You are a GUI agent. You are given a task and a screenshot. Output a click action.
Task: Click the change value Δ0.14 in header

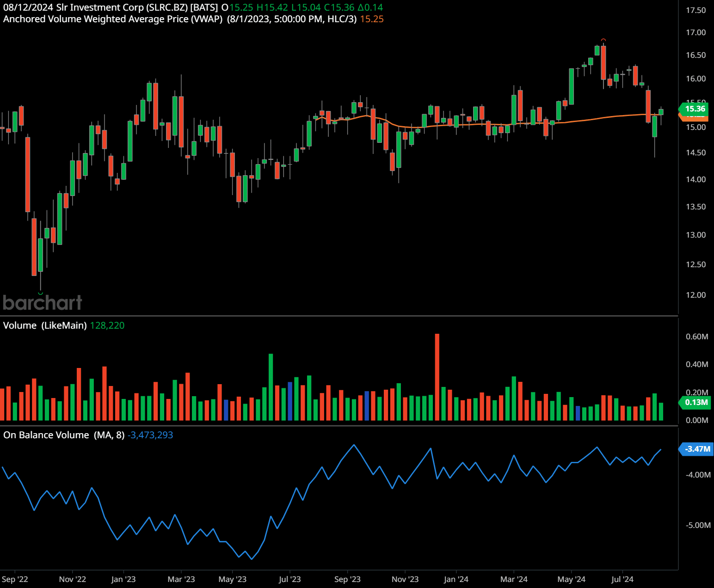pyautogui.click(x=370, y=7)
